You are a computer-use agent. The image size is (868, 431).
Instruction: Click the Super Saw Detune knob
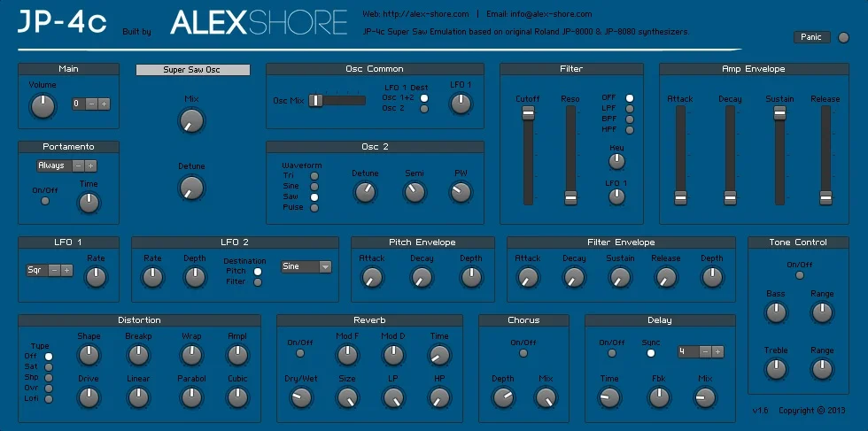click(191, 188)
